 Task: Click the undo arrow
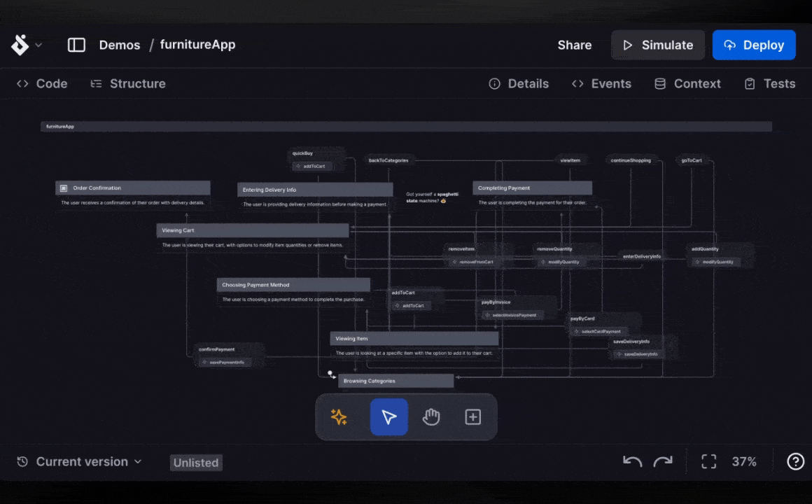631,461
